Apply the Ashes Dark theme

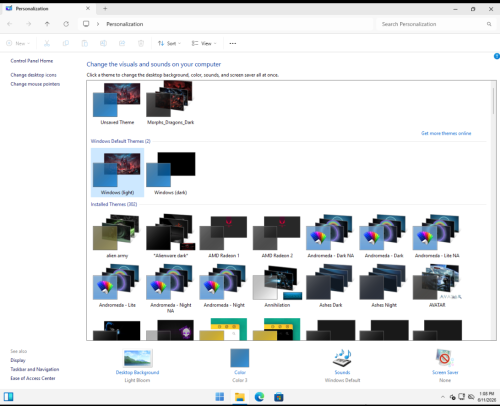330,286
